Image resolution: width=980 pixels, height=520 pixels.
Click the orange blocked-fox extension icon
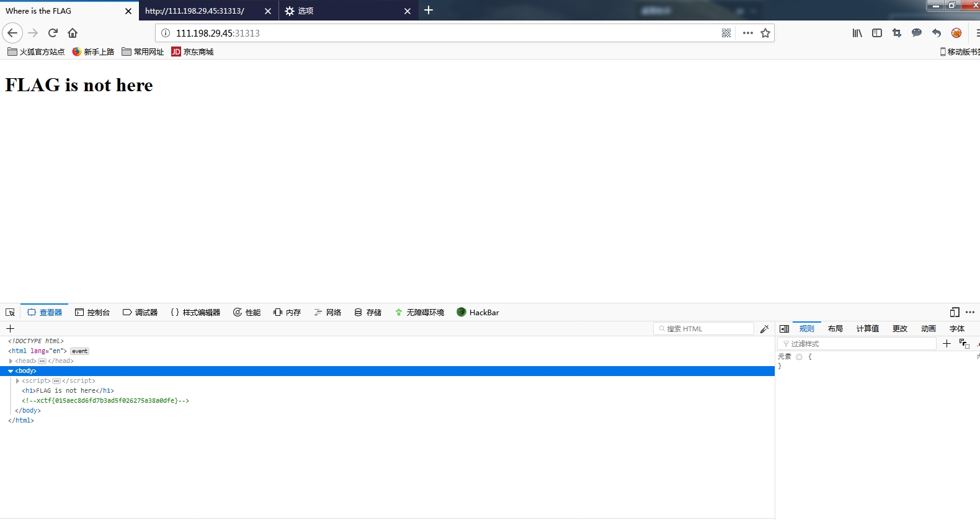956,33
